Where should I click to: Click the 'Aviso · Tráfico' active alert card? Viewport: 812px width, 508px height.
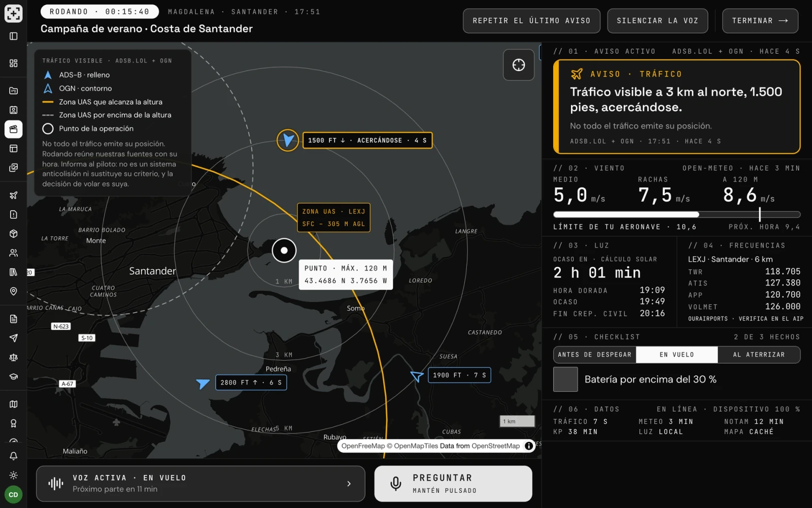(676, 107)
